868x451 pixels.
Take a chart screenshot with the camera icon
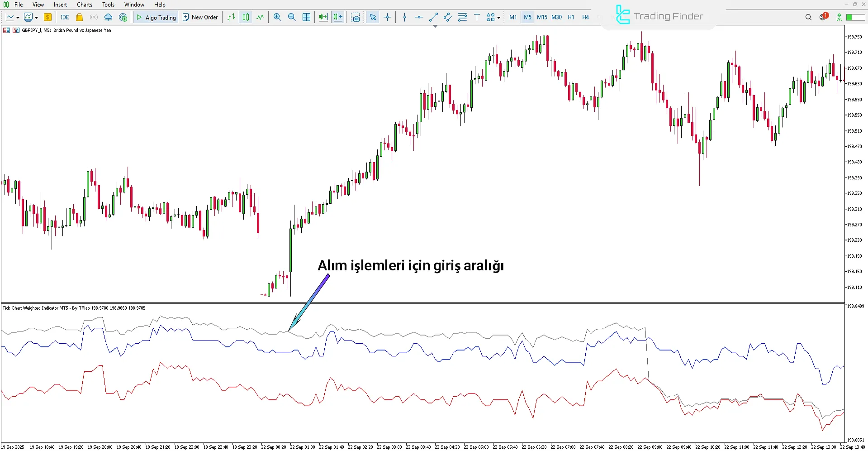pyautogui.click(x=356, y=17)
